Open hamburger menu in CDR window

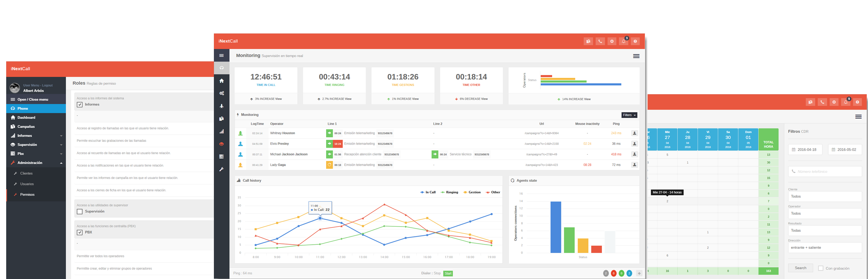click(x=859, y=117)
